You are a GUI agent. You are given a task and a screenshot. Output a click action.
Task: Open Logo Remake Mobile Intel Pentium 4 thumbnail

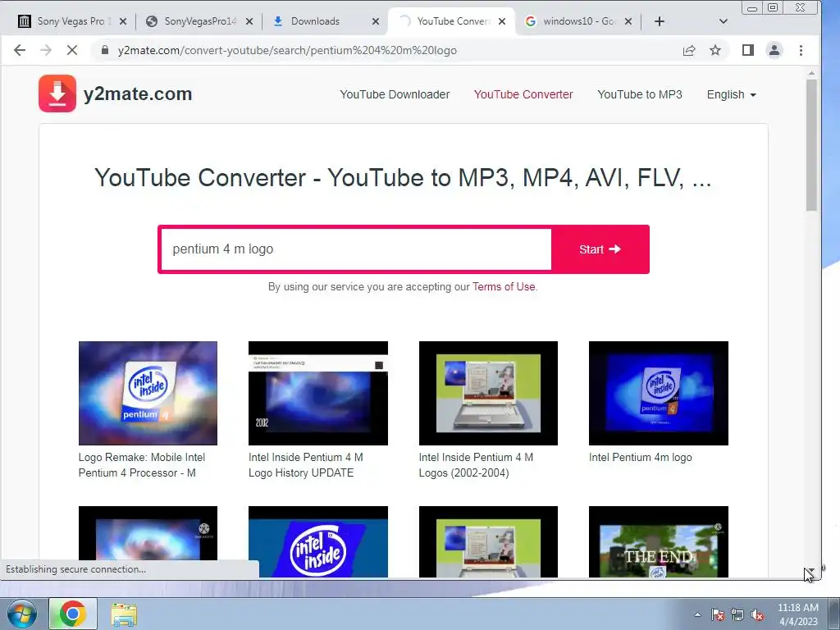[x=148, y=393]
